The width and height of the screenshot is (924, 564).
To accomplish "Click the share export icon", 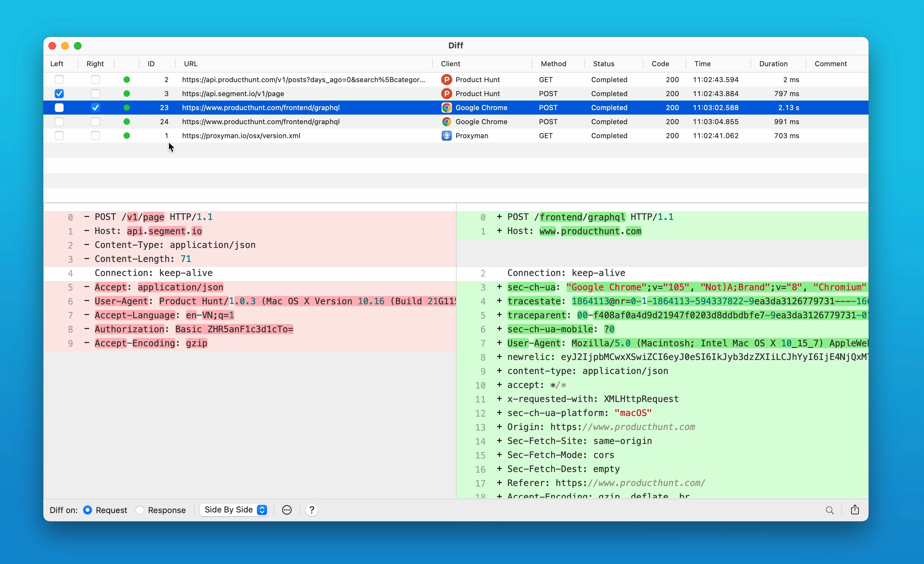I will click(x=855, y=510).
